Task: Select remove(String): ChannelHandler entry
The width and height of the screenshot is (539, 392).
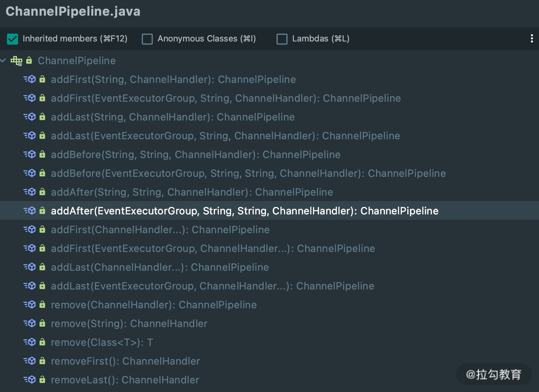Action: tap(129, 324)
